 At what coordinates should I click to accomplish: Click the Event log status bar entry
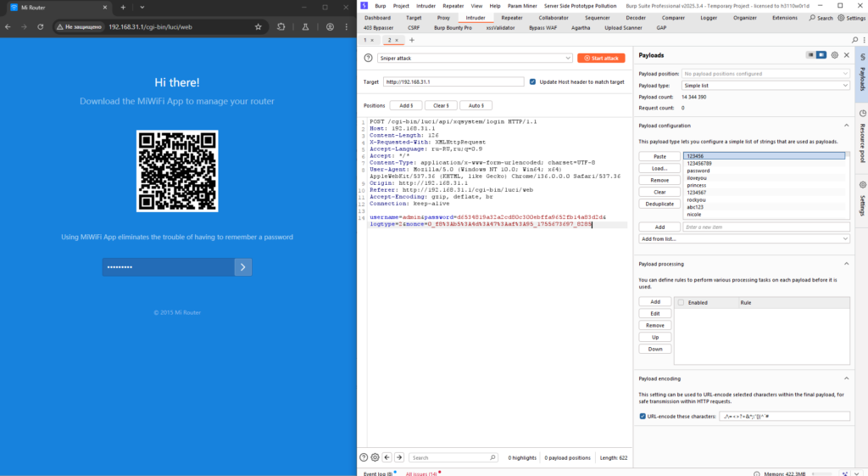[379, 473]
